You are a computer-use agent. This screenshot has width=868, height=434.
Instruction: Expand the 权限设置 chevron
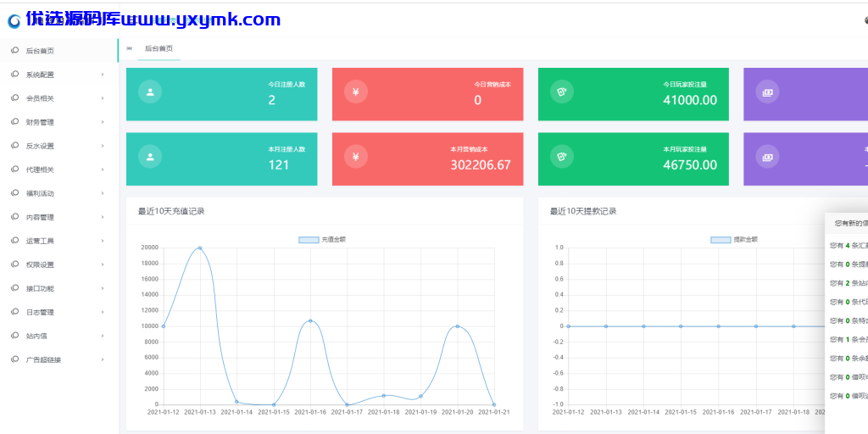pyautogui.click(x=103, y=264)
